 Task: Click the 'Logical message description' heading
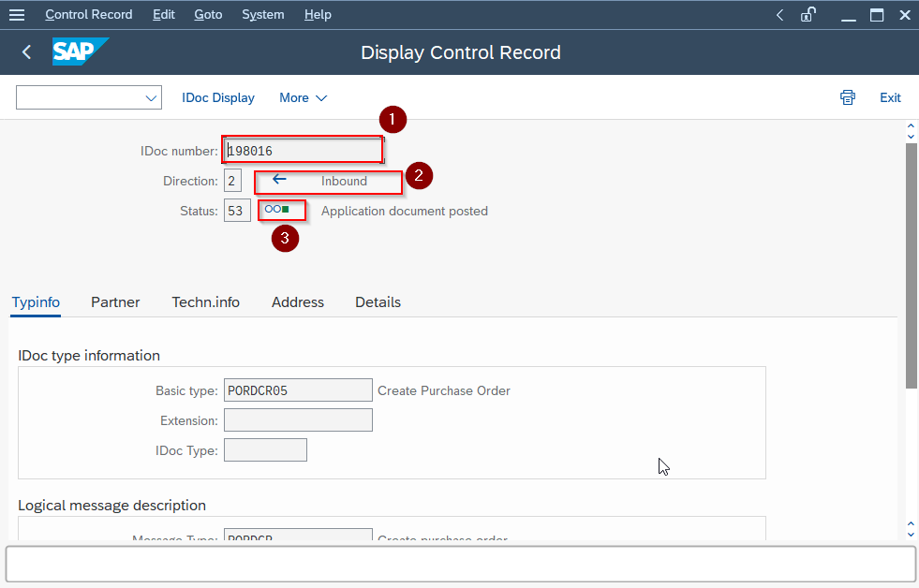coord(111,506)
